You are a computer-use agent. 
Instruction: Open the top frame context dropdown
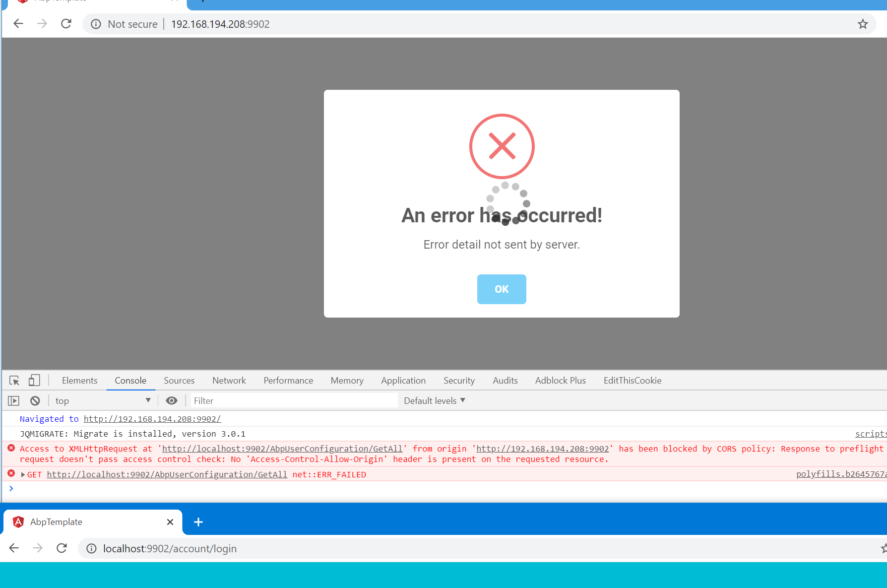pos(103,400)
